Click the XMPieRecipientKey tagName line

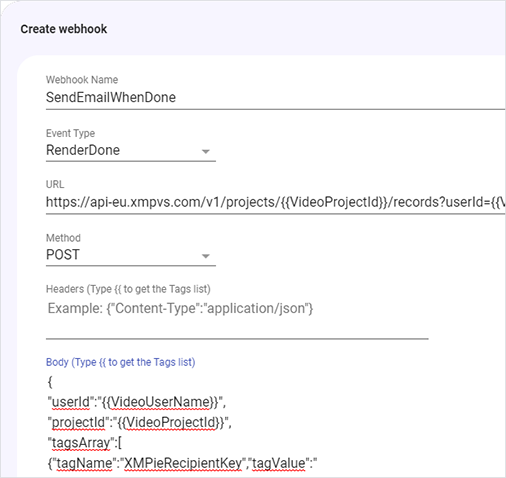coord(182,463)
